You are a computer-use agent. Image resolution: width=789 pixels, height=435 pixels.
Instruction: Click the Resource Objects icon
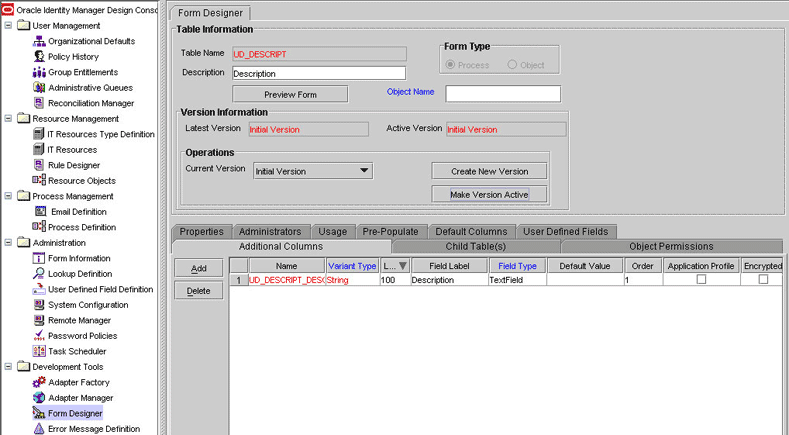(39, 180)
